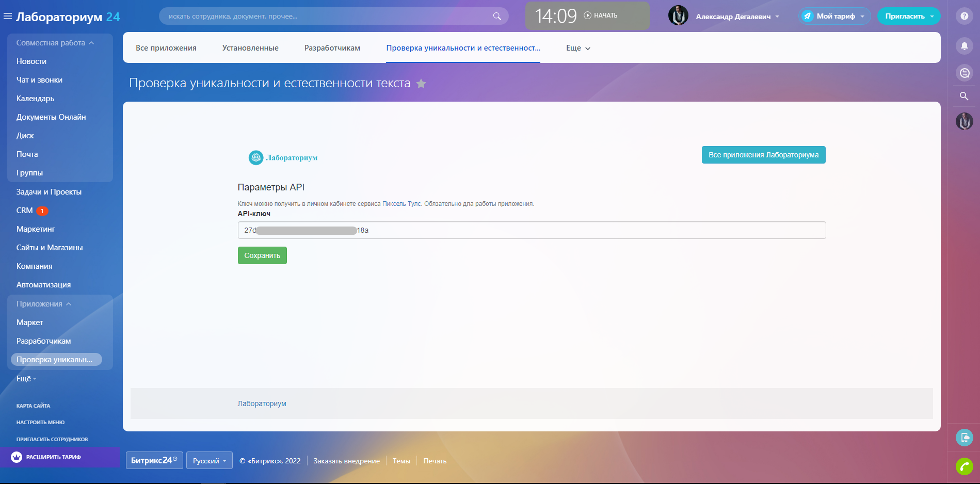Image resolution: width=980 pixels, height=484 pixels.
Task: Open the user avatar in right panel
Action: [x=964, y=121]
